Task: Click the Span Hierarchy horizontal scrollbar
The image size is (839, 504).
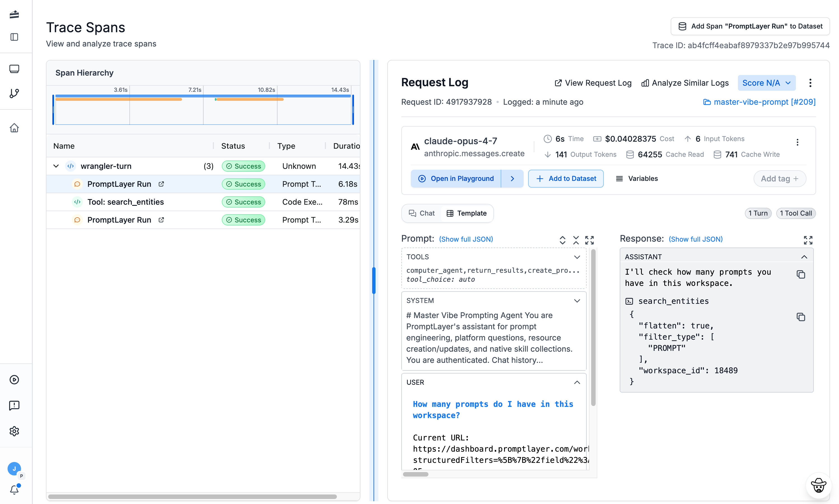Action: (192, 496)
